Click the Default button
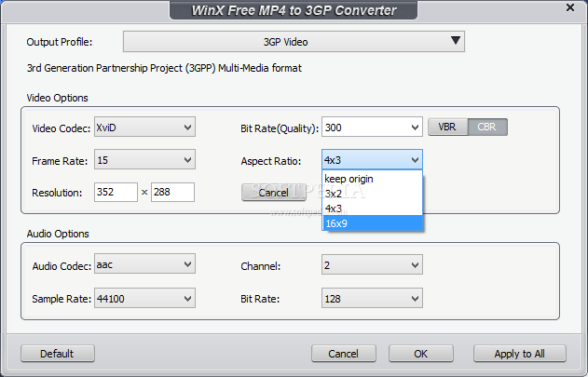Viewport: 588px width, 377px height. point(58,354)
